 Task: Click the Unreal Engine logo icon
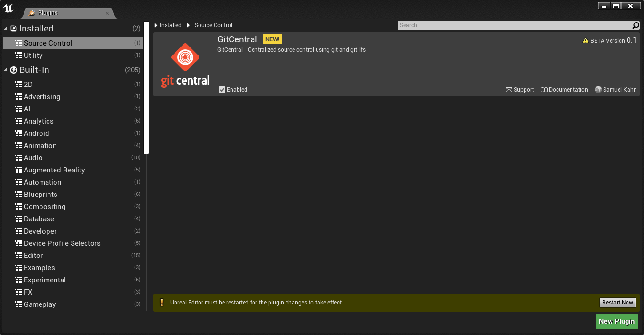(x=8, y=8)
